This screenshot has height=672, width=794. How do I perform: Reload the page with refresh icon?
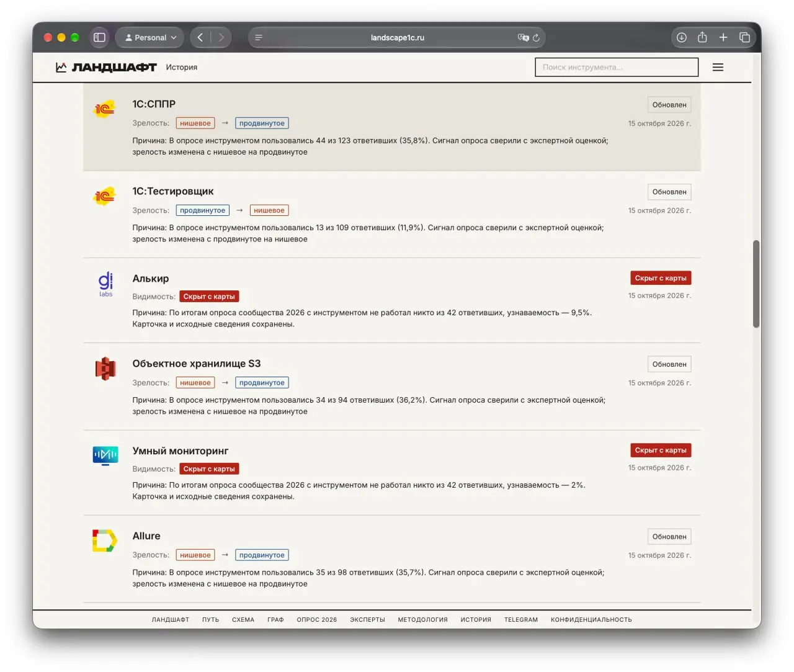click(536, 37)
